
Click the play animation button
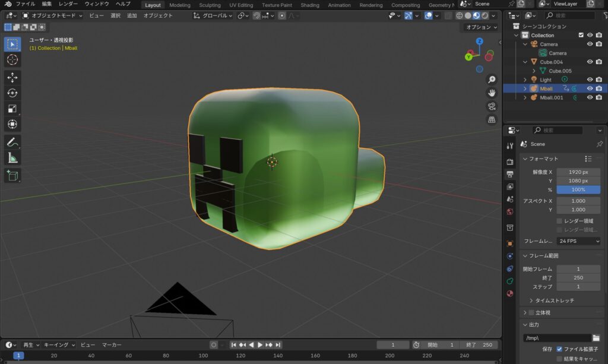pyautogui.click(x=260, y=344)
